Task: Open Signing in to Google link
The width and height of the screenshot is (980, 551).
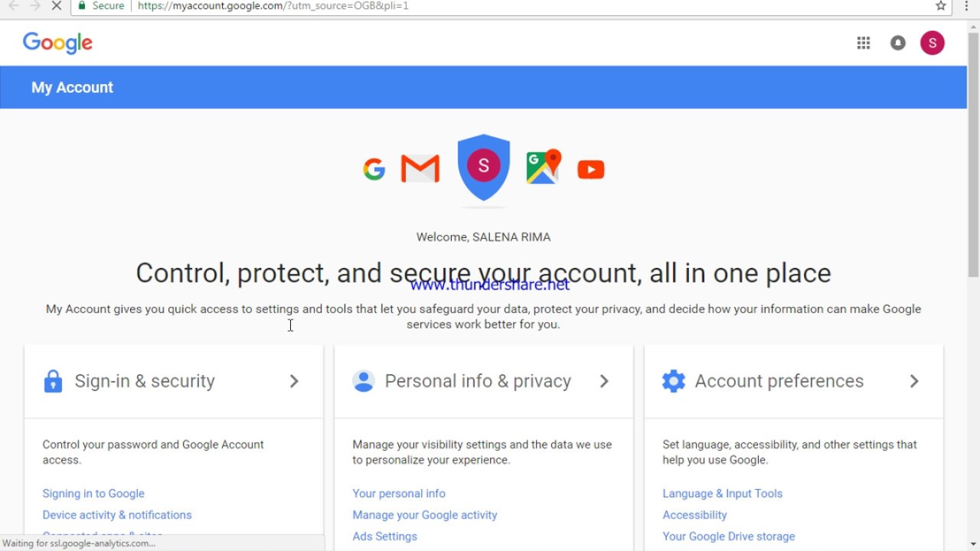Action: (93, 494)
